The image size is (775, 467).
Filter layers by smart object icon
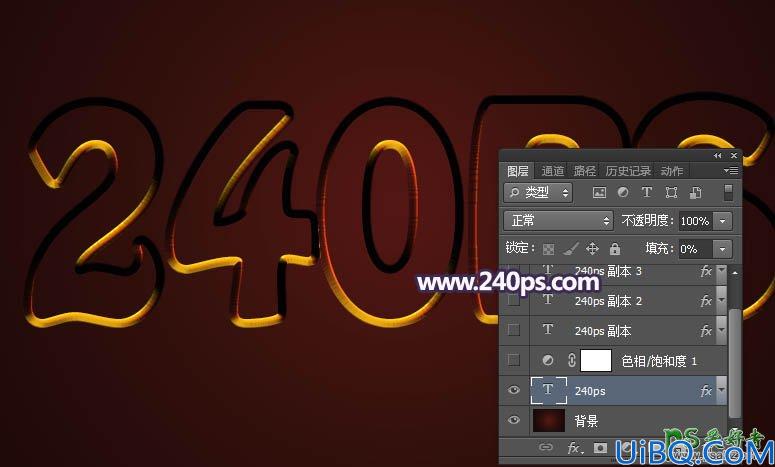(x=695, y=192)
